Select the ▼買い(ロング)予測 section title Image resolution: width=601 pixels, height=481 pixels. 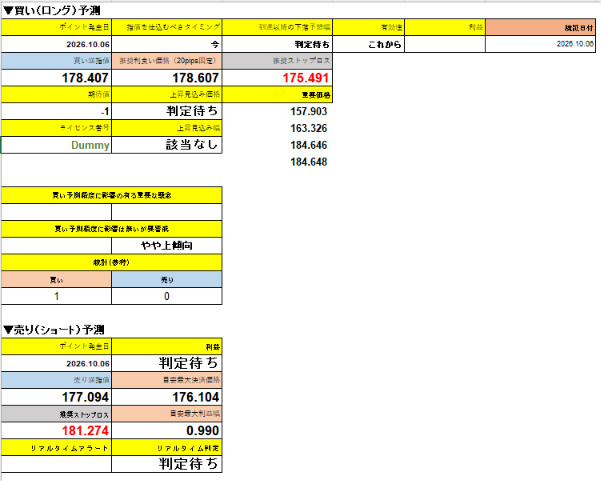(52, 10)
